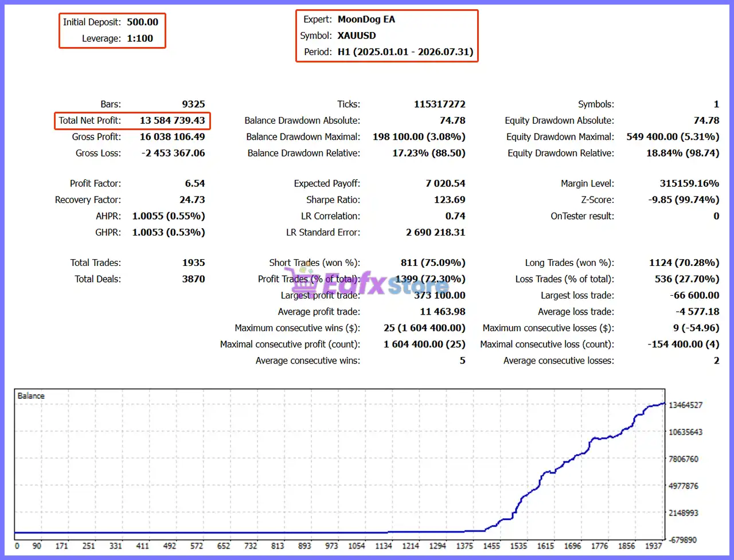Click the Average loss trade value -4 577.18

tap(697, 312)
